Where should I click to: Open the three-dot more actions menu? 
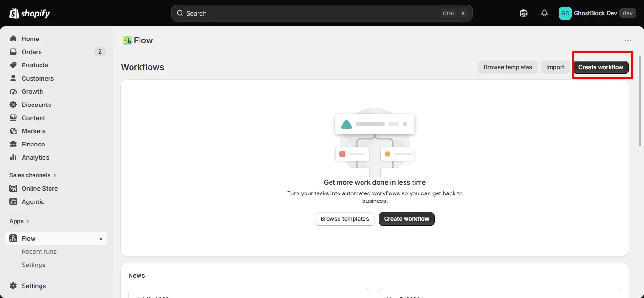tap(627, 40)
